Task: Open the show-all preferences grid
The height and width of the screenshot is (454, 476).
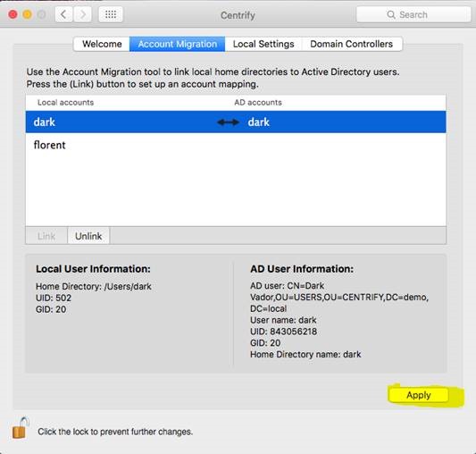Action: (x=111, y=14)
